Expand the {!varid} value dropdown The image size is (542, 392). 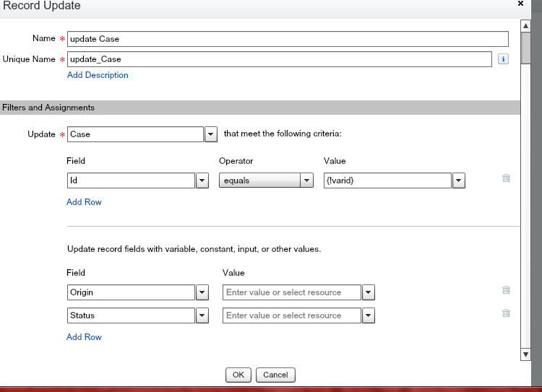pos(458,180)
